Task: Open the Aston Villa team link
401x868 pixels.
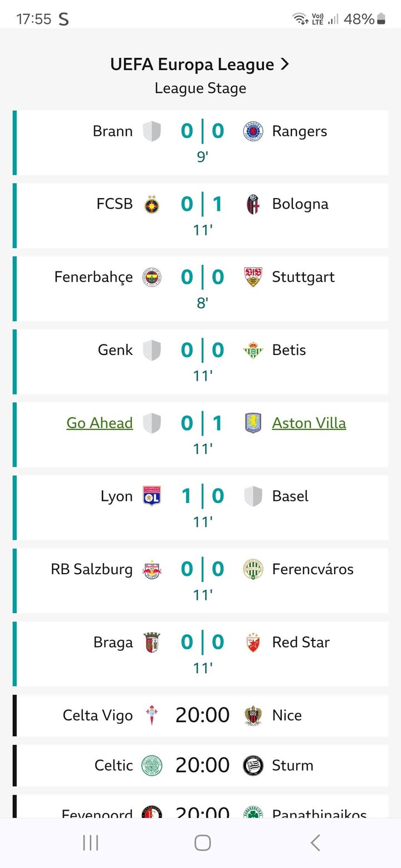Action: tap(309, 423)
